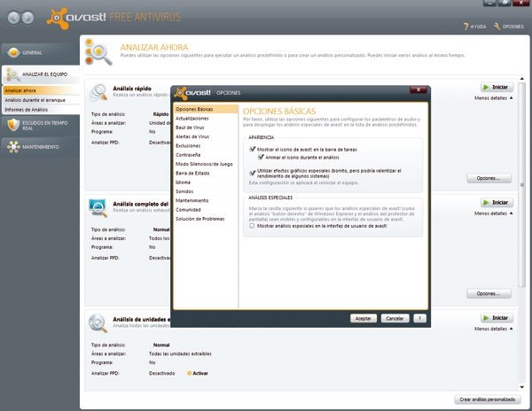
Task: Click the Análisis de unidades extraíbles disc icon
Action: pyautogui.click(x=98, y=323)
